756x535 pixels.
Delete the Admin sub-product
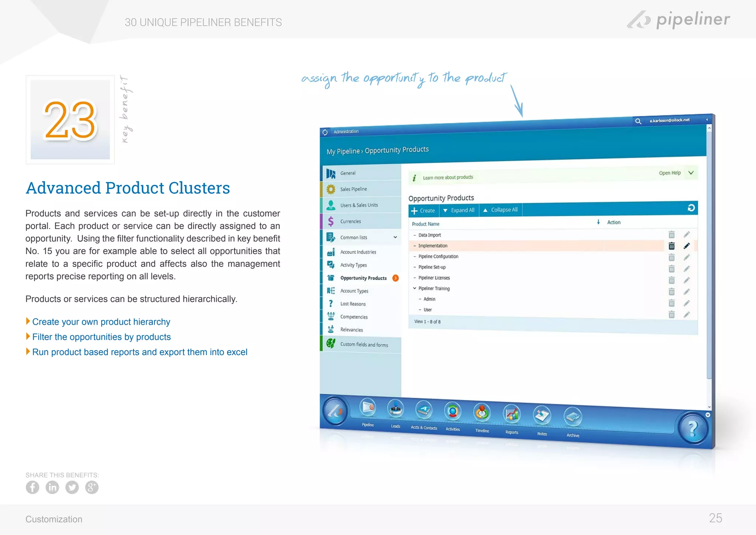tap(671, 303)
